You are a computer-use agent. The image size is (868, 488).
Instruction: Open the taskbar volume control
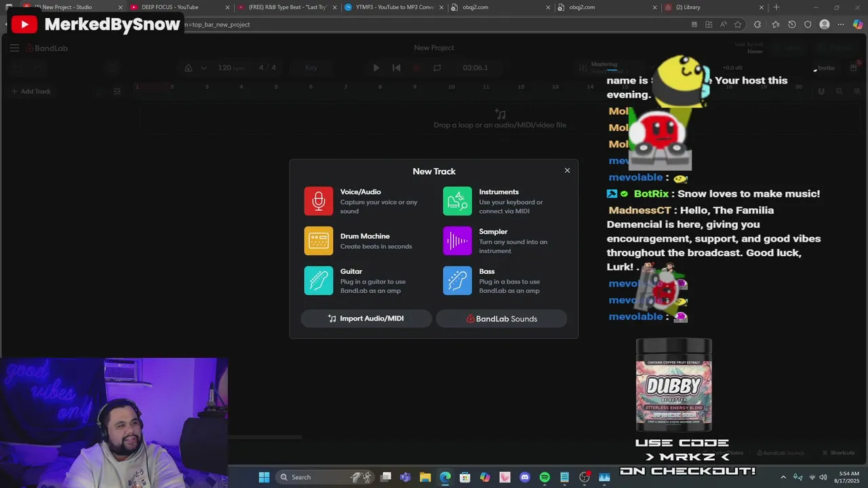click(823, 477)
